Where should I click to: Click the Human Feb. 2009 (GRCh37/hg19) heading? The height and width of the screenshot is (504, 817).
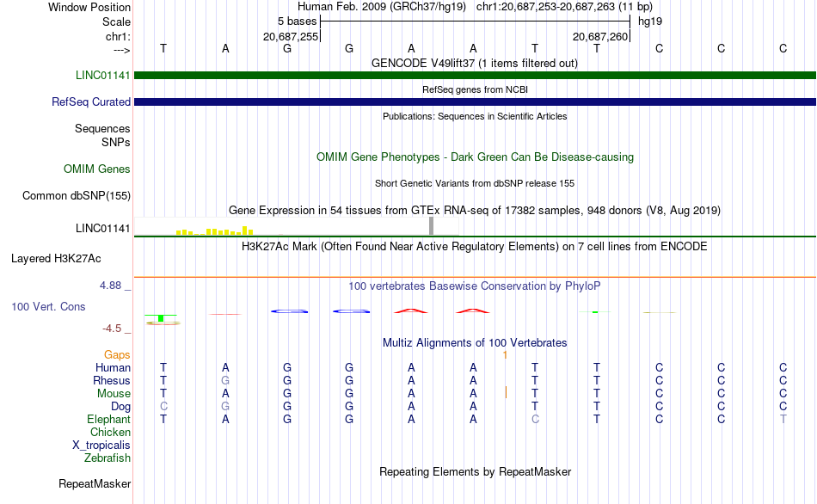[381, 7]
